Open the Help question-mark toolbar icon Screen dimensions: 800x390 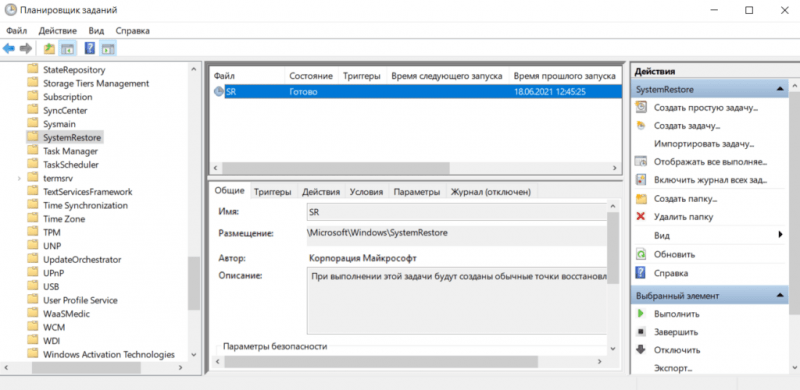tap(90, 48)
